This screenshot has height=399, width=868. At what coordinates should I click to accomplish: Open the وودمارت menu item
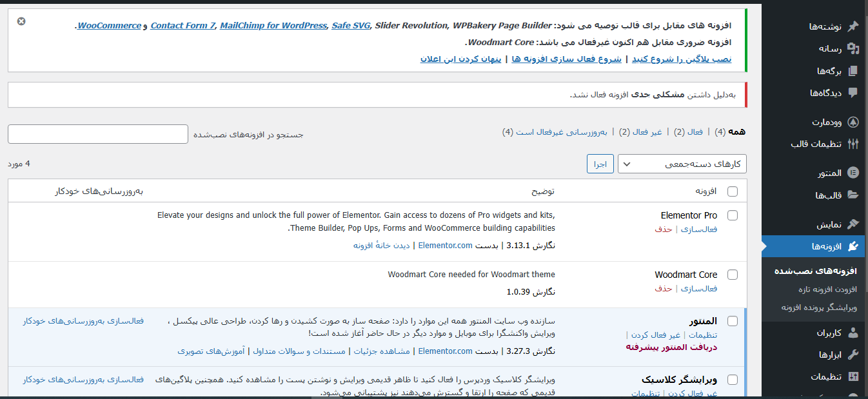pos(814,122)
